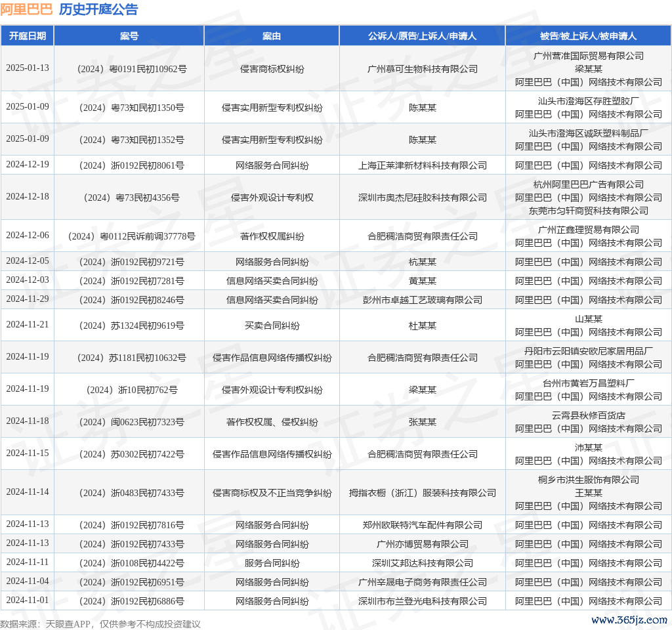This screenshot has width=672, height=630.
Task: Select case number 浙0483民初7433号
Action: [x=148, y=493]
